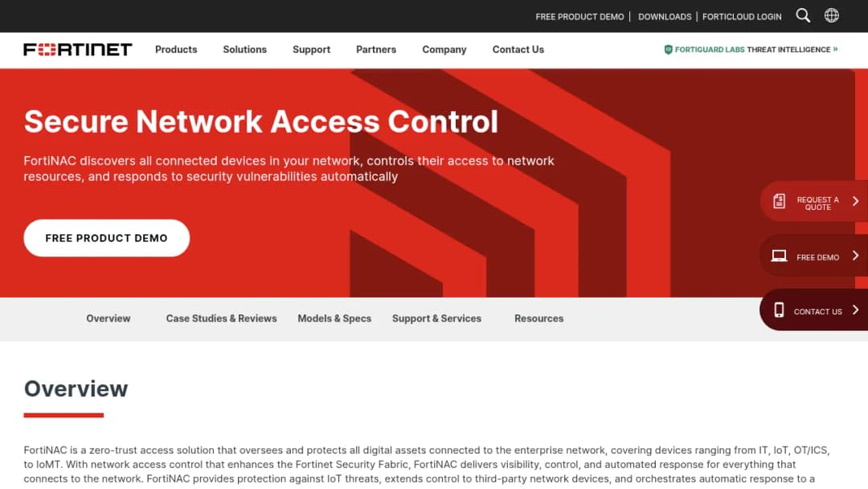This screenshot has height=489, width=868.
Task: Click the Free Demo laptop icon
Action: [x=779, y=256]
